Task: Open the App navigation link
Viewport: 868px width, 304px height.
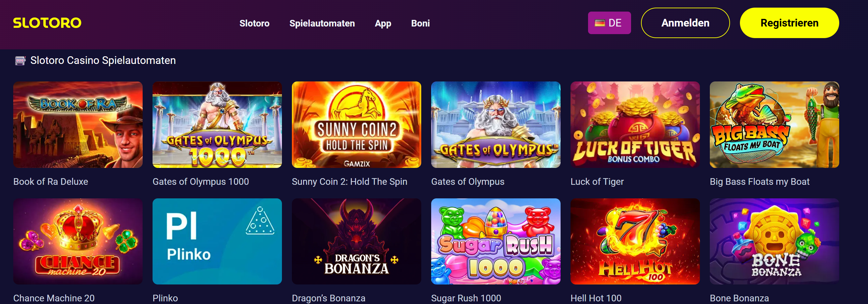Action: pyautogui.click(x=383, y=23)
